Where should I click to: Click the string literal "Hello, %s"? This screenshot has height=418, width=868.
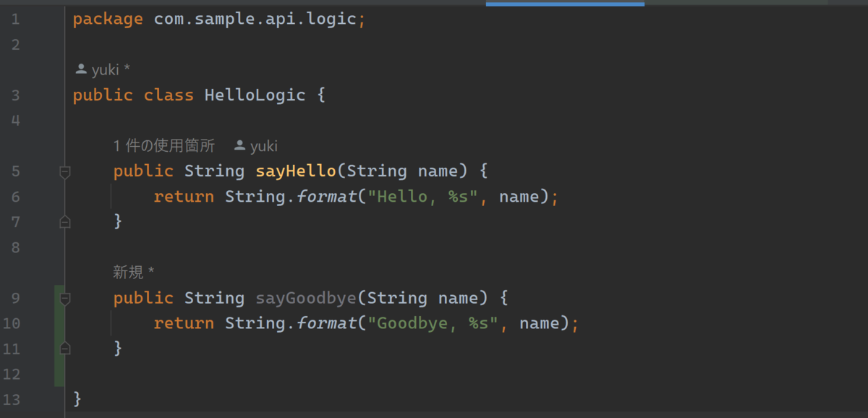tap(420, 196)
